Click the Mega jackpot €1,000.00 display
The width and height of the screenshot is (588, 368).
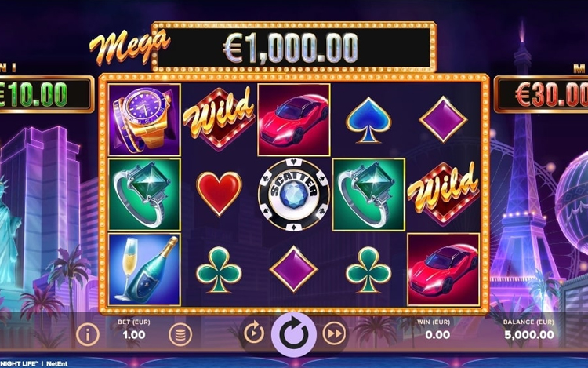294,47
